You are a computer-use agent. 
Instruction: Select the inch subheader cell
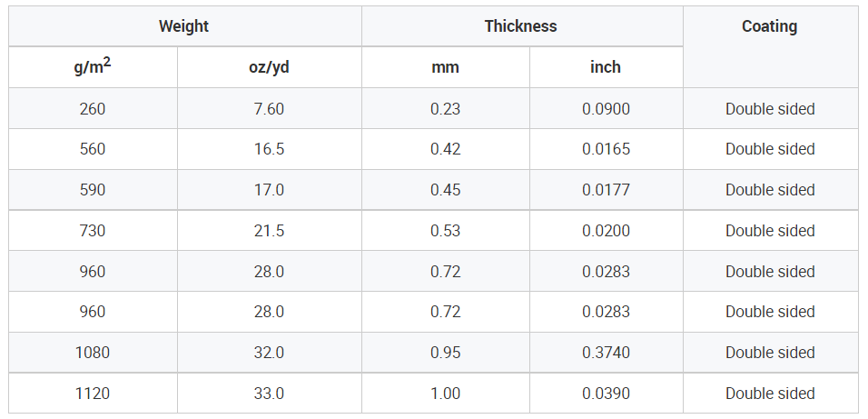pos(606,67)
